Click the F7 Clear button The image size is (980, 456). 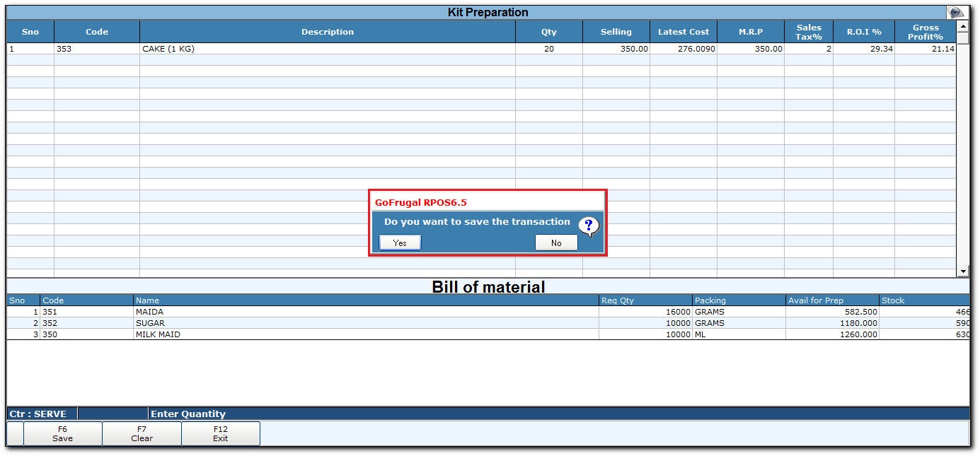pyautogui.click(x=142, y=433)
